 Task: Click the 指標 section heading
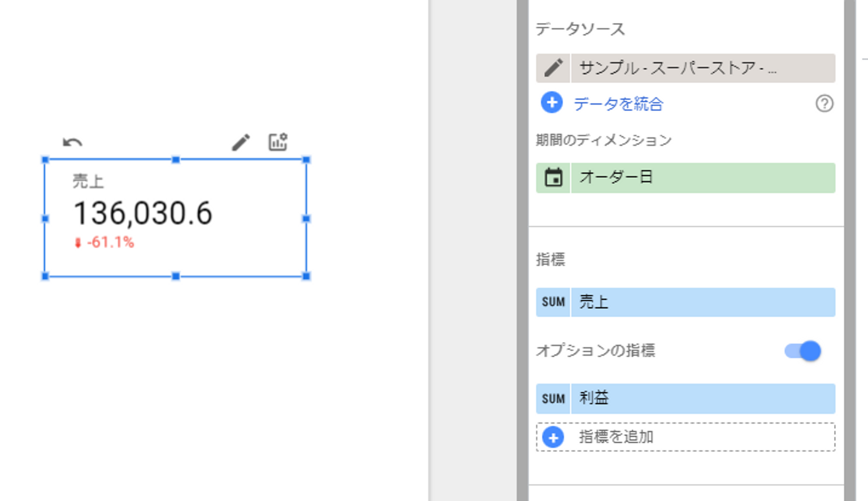[550, 260]
